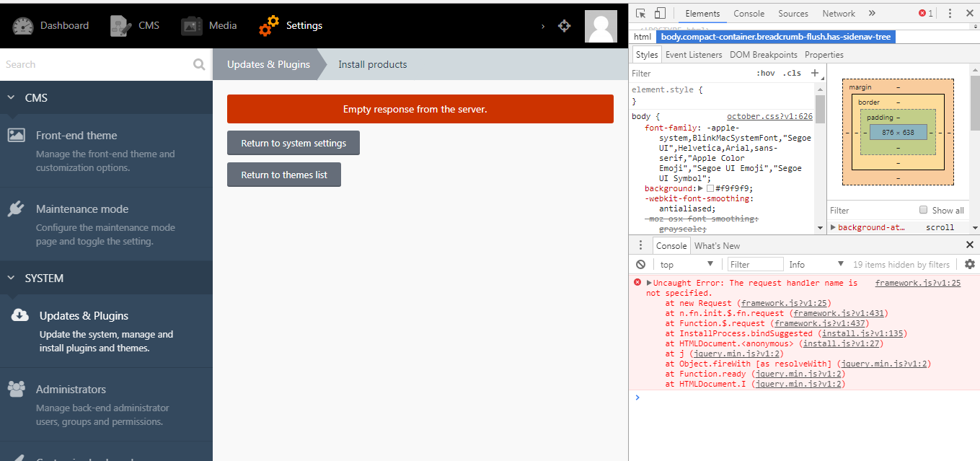Click the computed styles Filter field
The image size is (980, 461).
(x=871, y=210)
